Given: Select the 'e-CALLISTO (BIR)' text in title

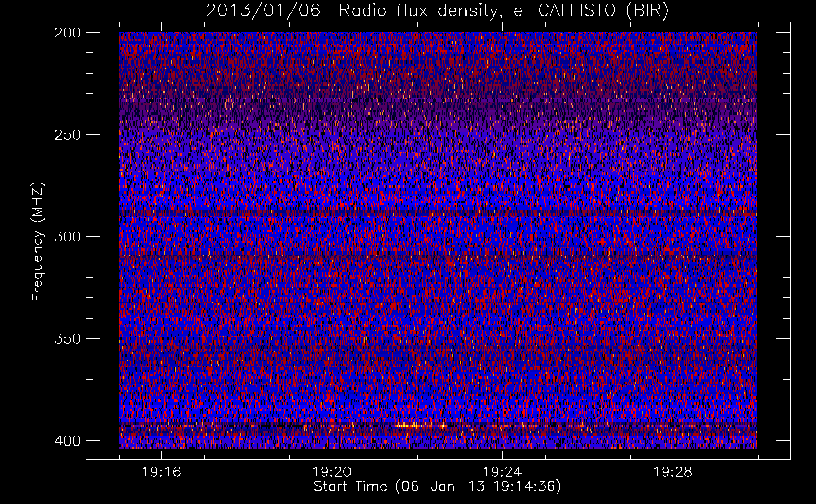Looking at the screenshot, I should (591, 10).
